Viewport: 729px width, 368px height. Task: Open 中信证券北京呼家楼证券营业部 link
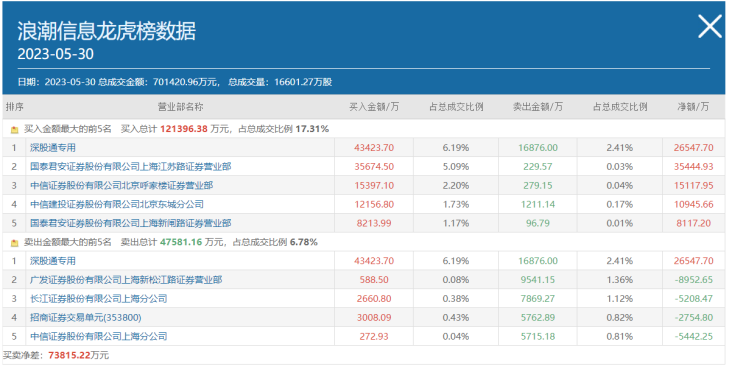(122, 185)
